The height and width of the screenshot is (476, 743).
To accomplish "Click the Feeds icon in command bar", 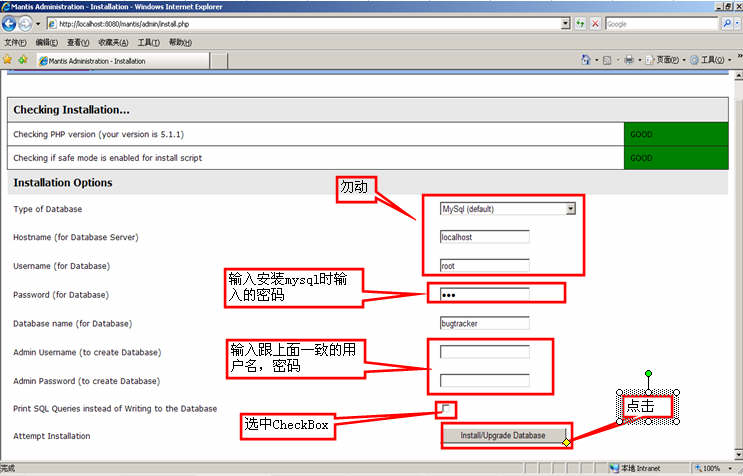I will [607, 60].
